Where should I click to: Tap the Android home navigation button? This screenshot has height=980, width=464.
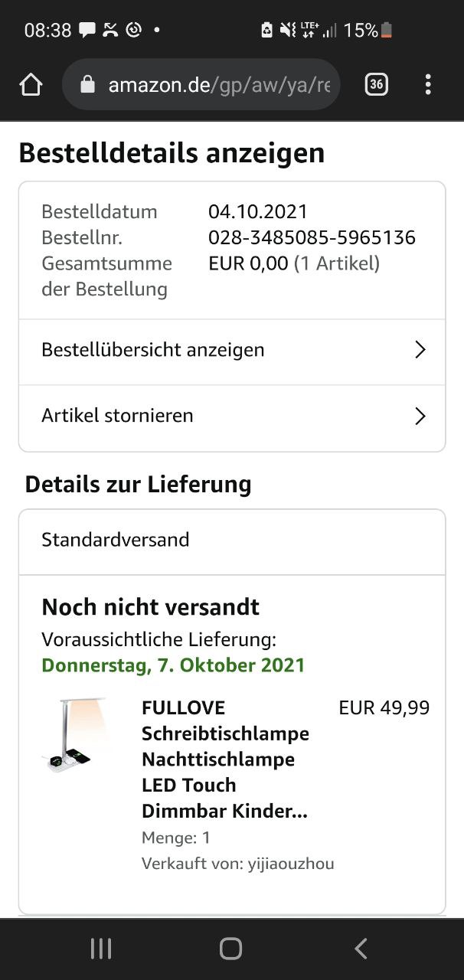coord(230,949)
